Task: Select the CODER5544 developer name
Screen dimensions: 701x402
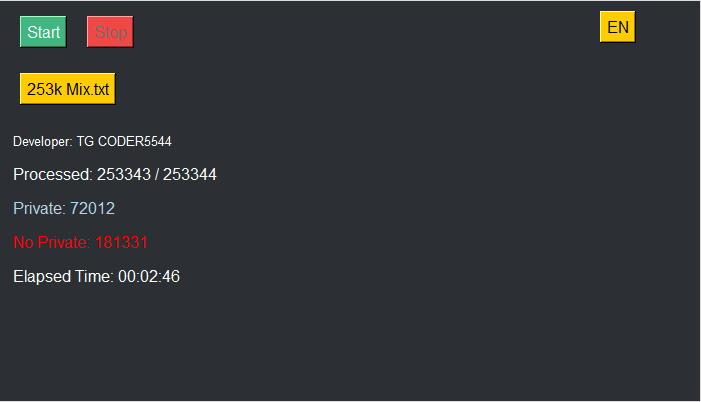Action: click(135, 142)
